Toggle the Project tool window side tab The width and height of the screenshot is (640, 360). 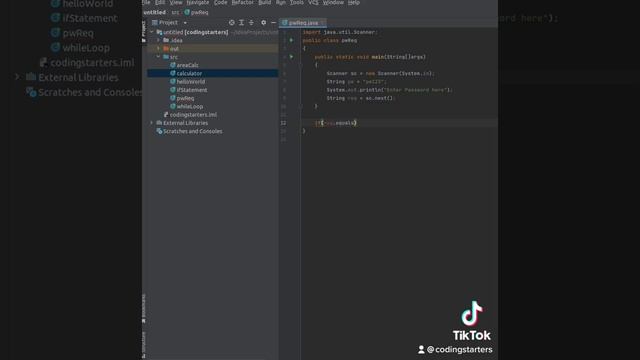(144, 32)
